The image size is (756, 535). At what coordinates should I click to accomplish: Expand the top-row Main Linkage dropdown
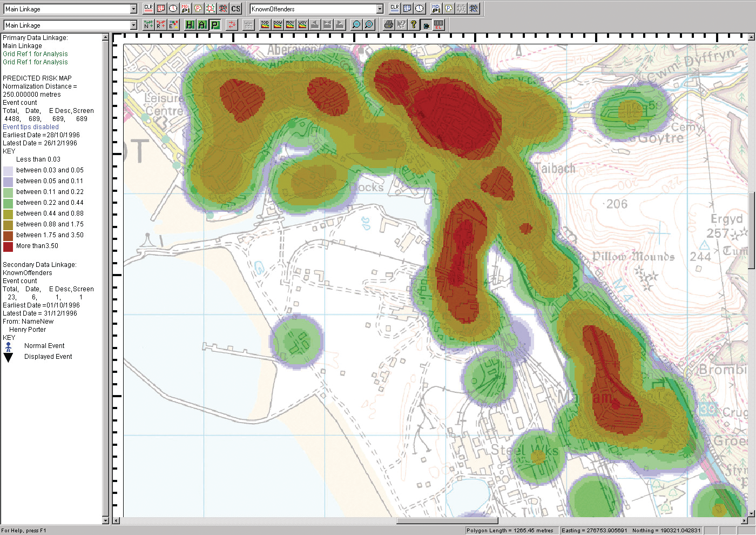(133, 9)
